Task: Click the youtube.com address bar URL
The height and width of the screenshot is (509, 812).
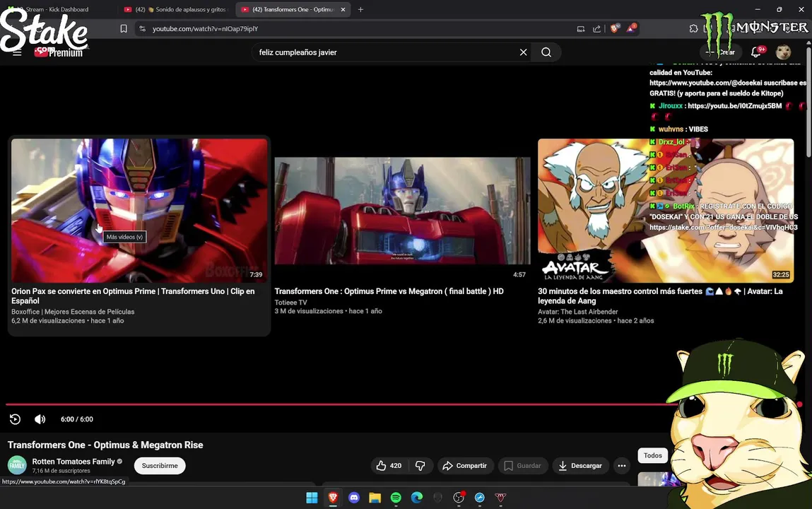Action: click(205, 29)
